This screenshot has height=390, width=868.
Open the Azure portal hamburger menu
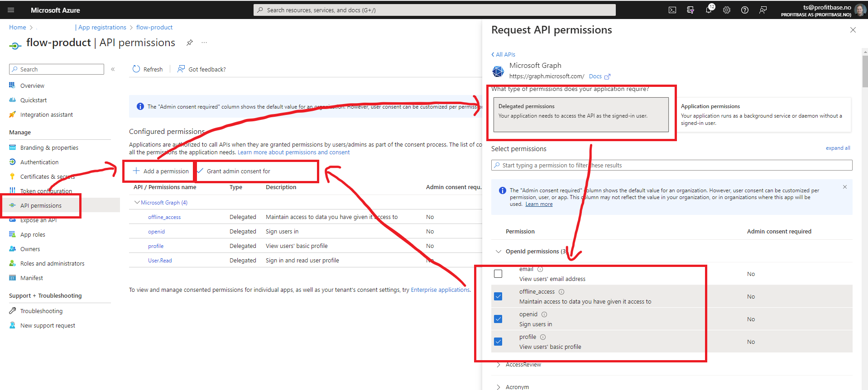click(11, 10)
